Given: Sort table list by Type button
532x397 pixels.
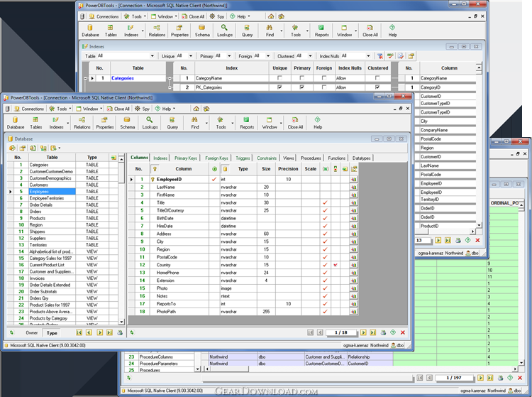Looking at the screenshot, I should coord(52,333).
